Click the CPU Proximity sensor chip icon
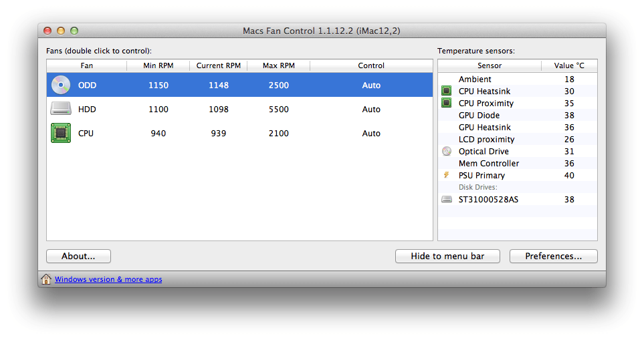Viewport: 644px width, 340px height. 447,103
